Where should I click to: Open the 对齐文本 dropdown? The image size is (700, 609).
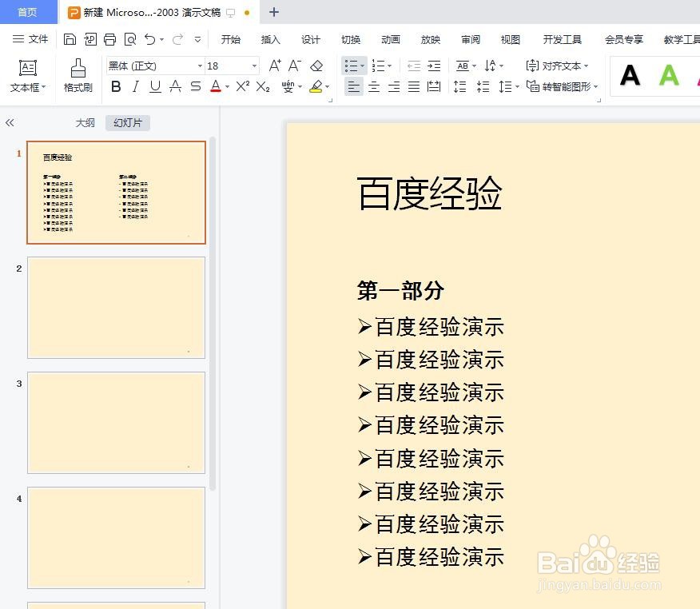click(x=557, y=66)
